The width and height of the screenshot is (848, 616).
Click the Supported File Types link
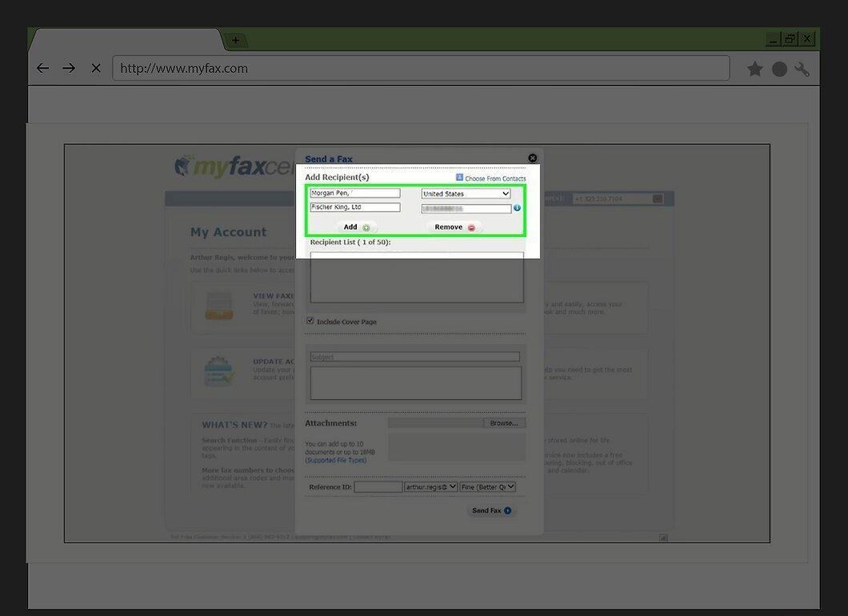click(336, 460)
